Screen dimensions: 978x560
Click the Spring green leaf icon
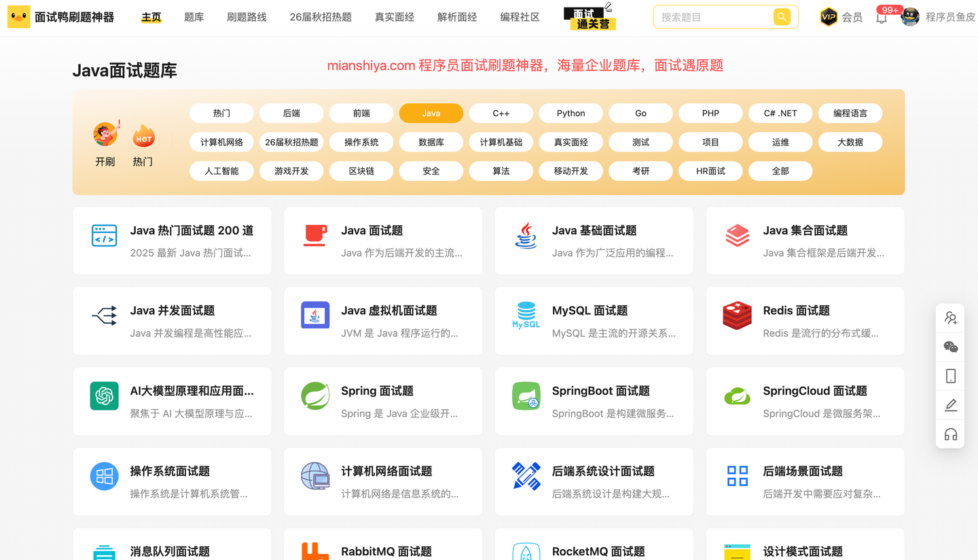click(315, 396)
